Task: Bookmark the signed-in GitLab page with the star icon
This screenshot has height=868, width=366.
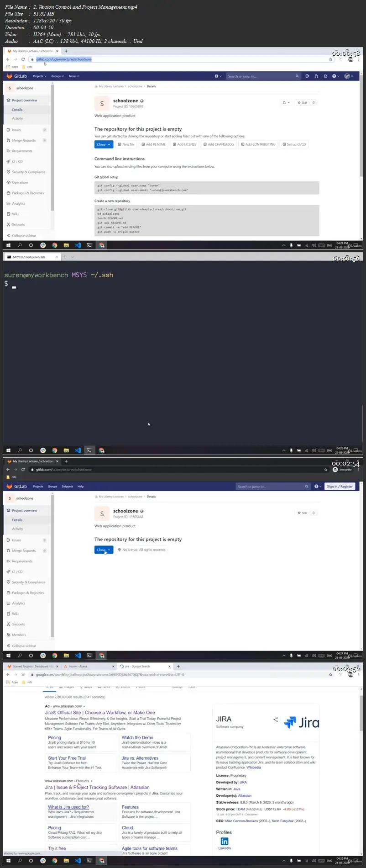Action: point(331,59)
